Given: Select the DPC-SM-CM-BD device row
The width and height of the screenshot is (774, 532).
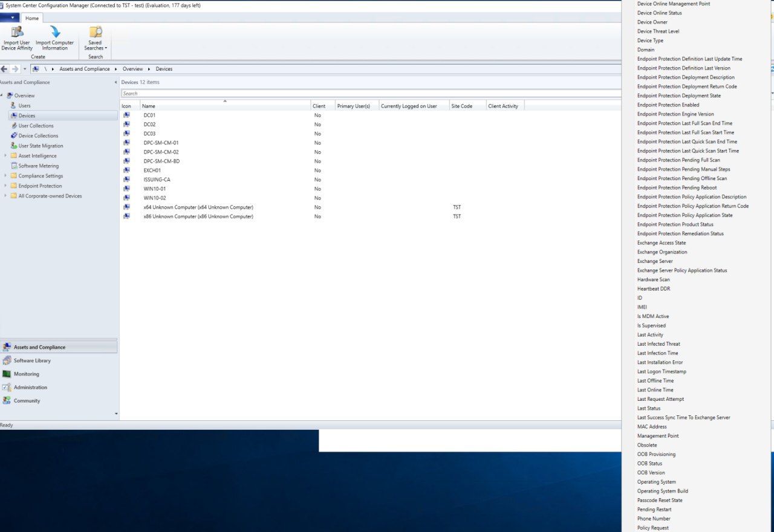Looking at the screenshot, I should pos(371,161).
